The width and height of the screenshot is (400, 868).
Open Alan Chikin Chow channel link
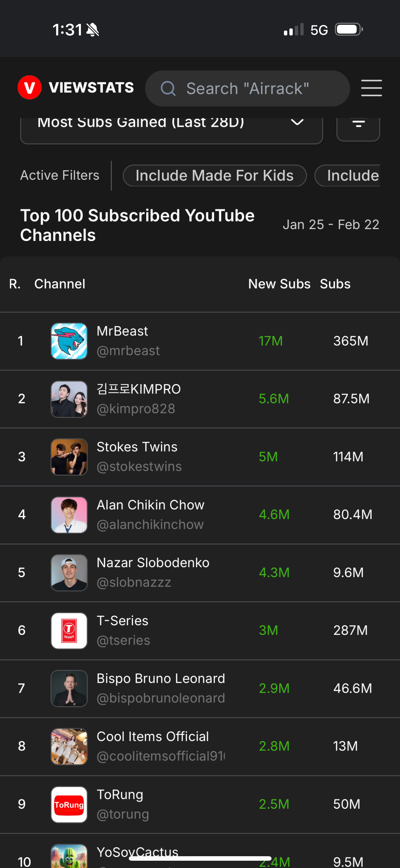coord(150,515)
